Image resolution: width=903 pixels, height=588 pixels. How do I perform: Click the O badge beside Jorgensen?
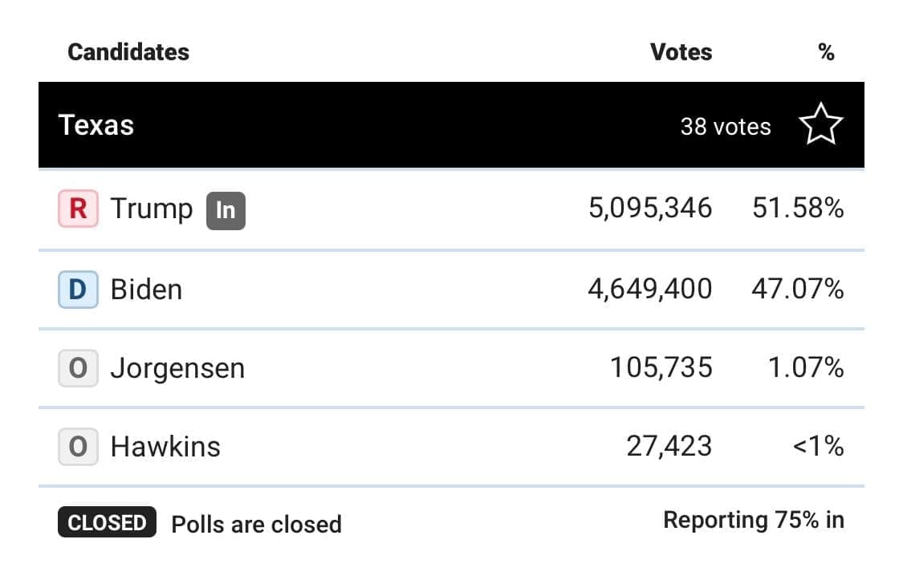(79, 368)
